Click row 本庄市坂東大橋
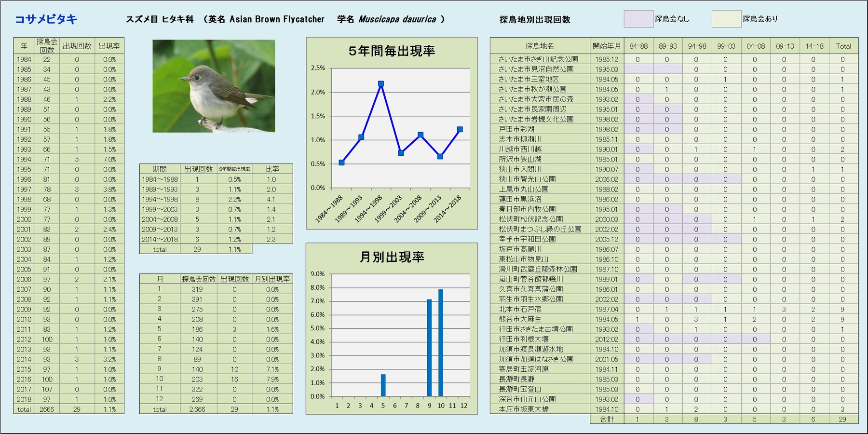The width and height of the screenshot is (868, 434). point(674,409)
